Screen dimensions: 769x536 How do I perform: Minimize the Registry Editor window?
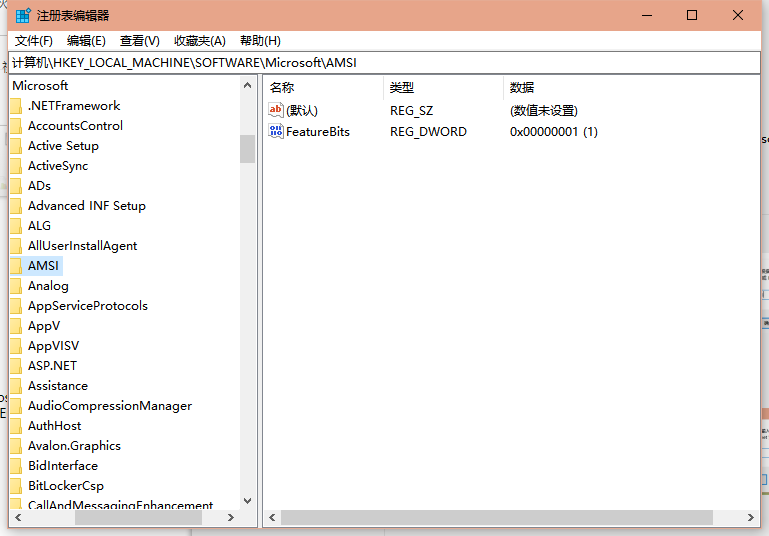(647, 16)
